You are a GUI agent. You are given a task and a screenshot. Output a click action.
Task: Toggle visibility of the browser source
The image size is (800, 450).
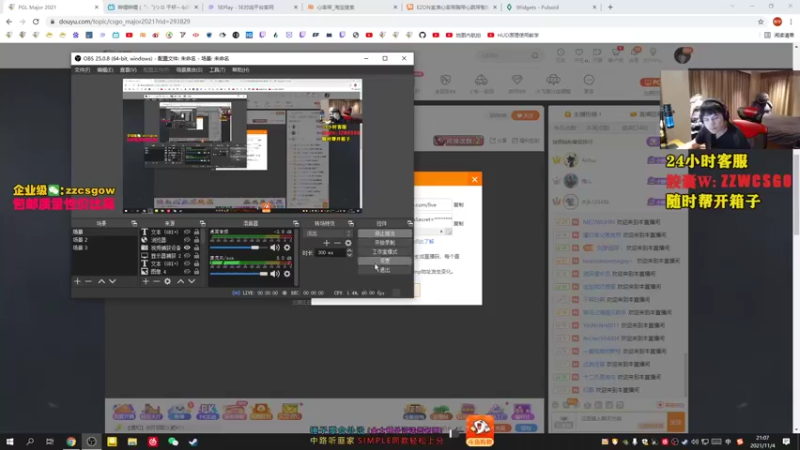pos(187,239)
